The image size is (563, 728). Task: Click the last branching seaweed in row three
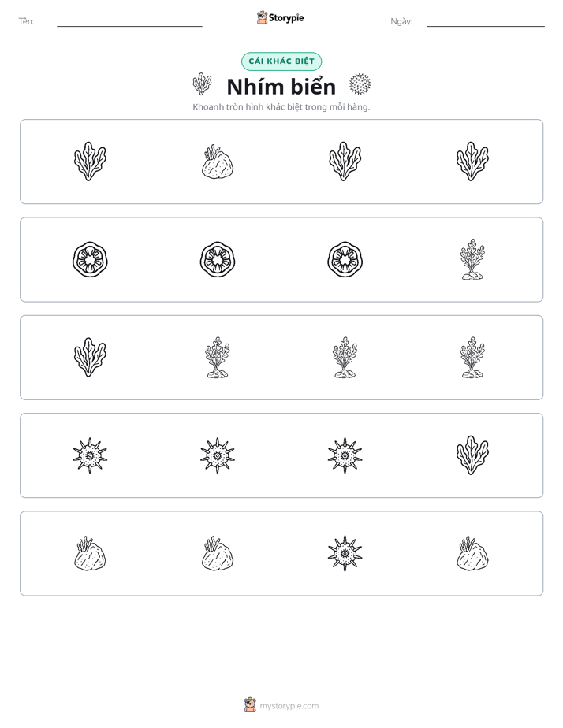[472, 358]
